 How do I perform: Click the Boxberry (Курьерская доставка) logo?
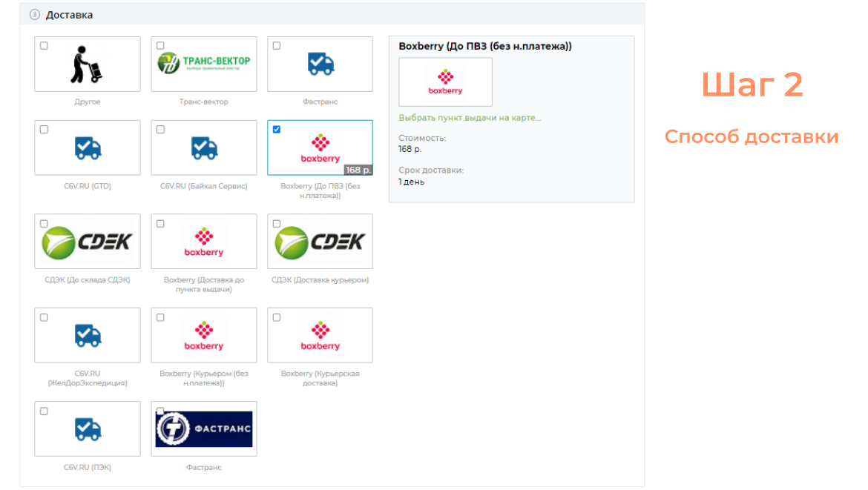(x=320, y=337)
